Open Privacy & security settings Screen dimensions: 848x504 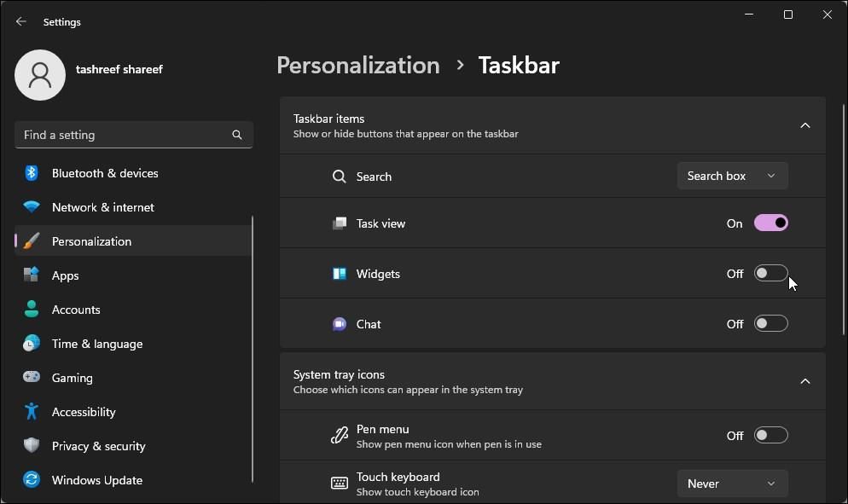pyautogui.click(x=133, y=446)
